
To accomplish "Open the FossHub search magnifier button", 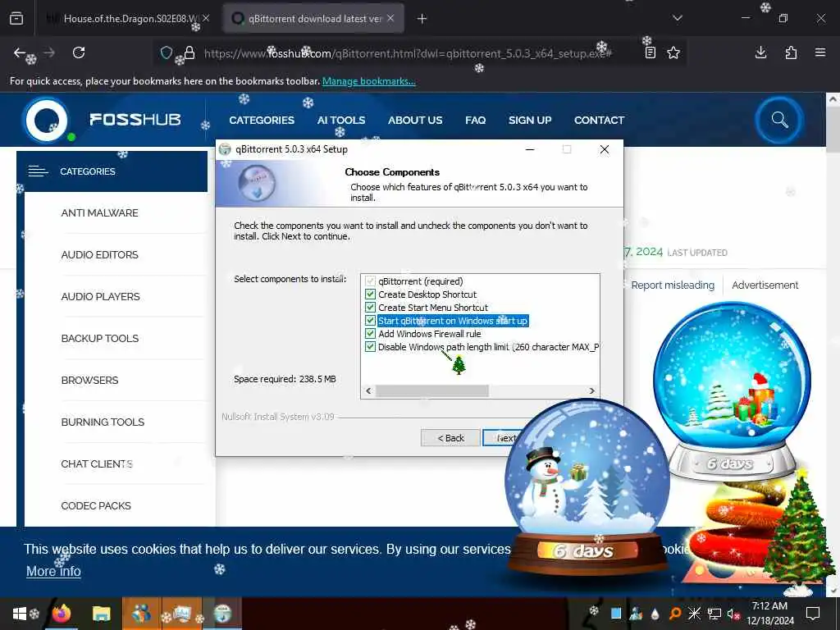I will (779, 120).
